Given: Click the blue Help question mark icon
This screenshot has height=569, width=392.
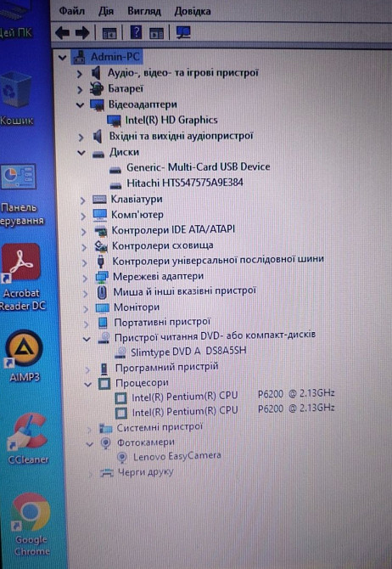Looking at the screenshot, I should [x=136, y=32].
